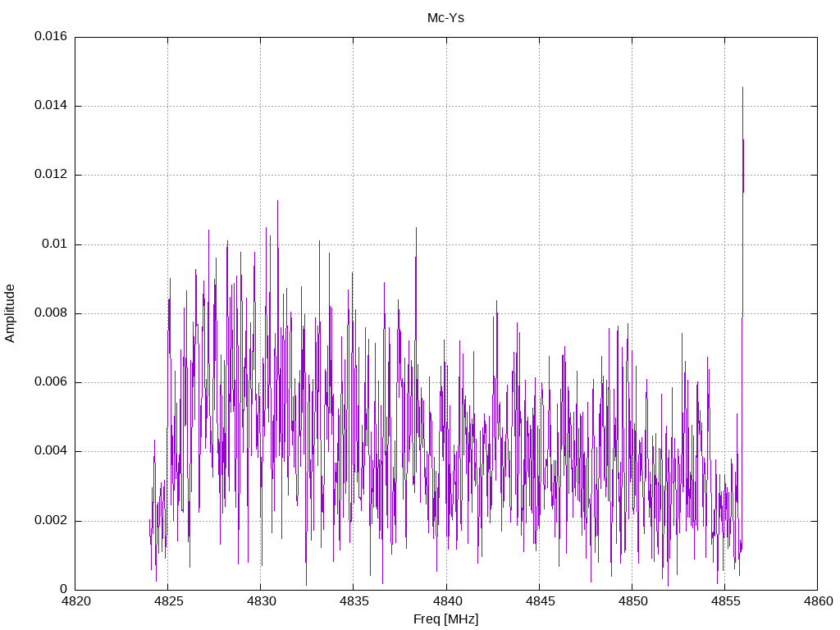Click the 4840 x-axis tick label

click(446, 601)
